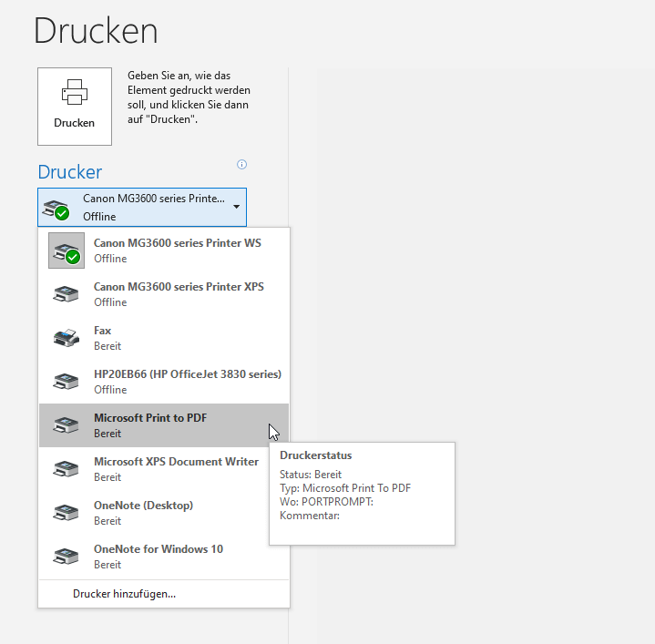The image size is (655, 644).
Task: Choose Canon MG3600 series Printer XPS
Action: click(164, 294)
